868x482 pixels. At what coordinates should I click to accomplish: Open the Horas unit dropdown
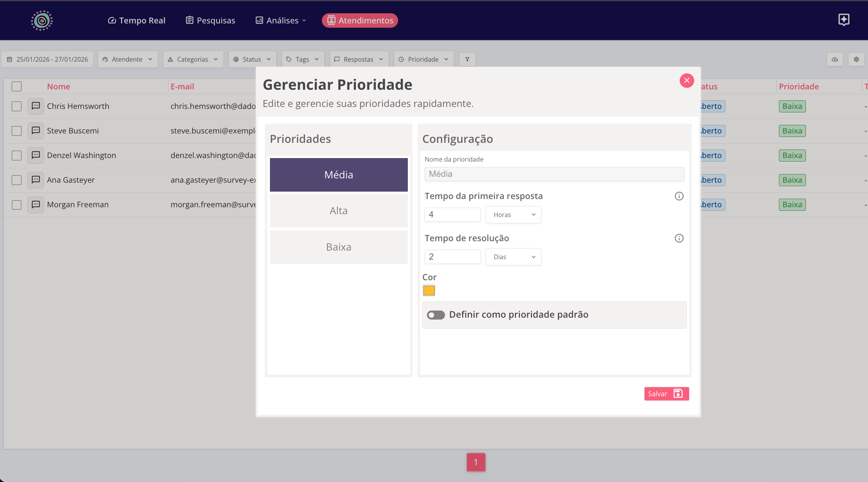pyautogui.click(x=513, y=215)
